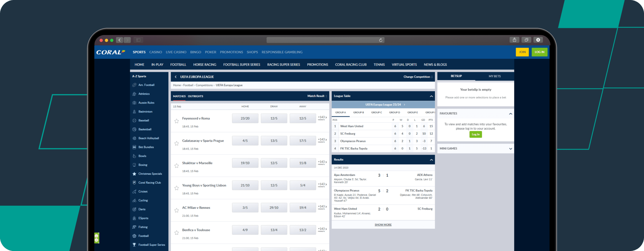Click the Coral Racing Club icon

coord(134,183)
